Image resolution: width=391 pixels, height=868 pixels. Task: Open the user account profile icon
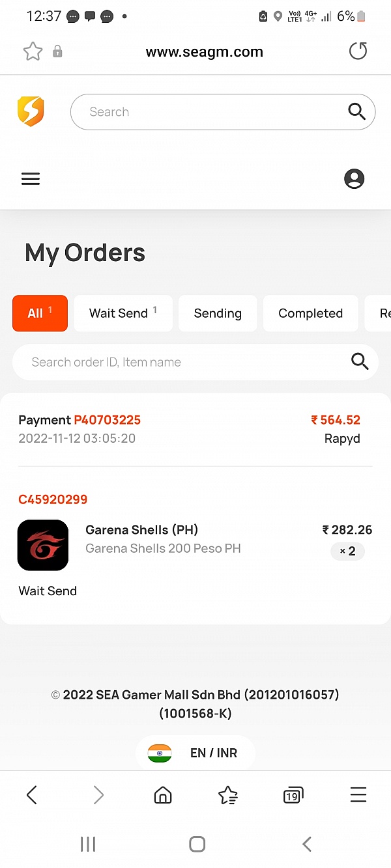click(x=354, y=179)
